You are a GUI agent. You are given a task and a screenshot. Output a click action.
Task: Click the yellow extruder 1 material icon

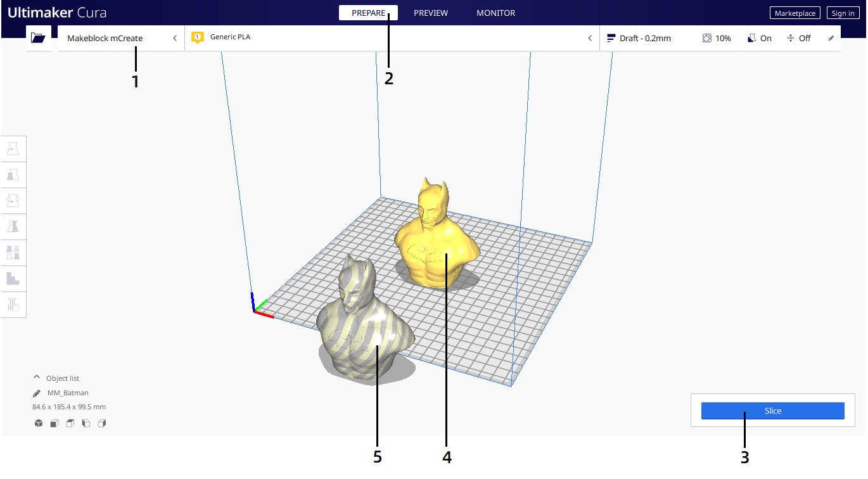pyautogui.click(x=198, y=38)
